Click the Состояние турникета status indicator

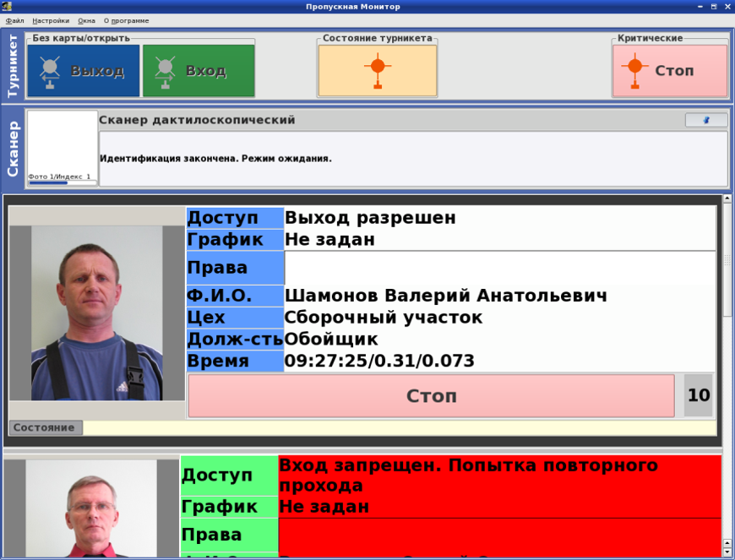click(x=377, y=71)
